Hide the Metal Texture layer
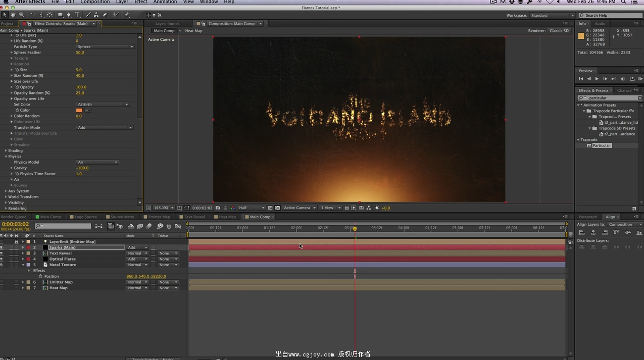The image size is (644, 360). (2, 265)
